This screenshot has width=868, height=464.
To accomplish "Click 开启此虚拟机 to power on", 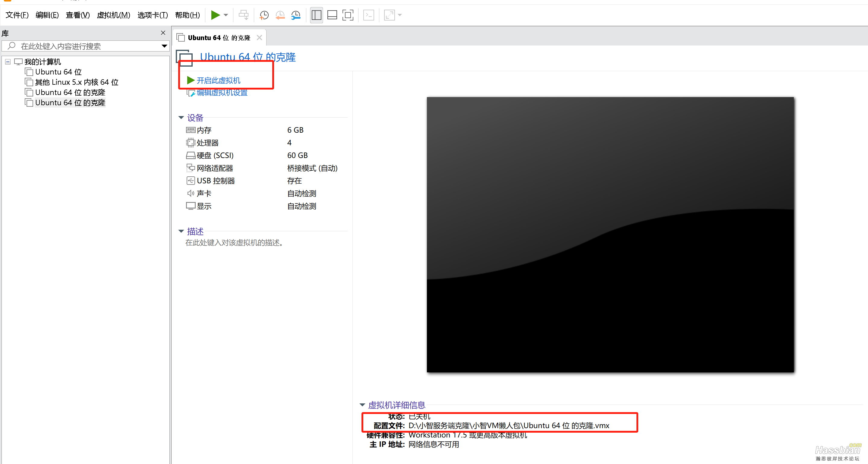I will [x=218, y=80].
